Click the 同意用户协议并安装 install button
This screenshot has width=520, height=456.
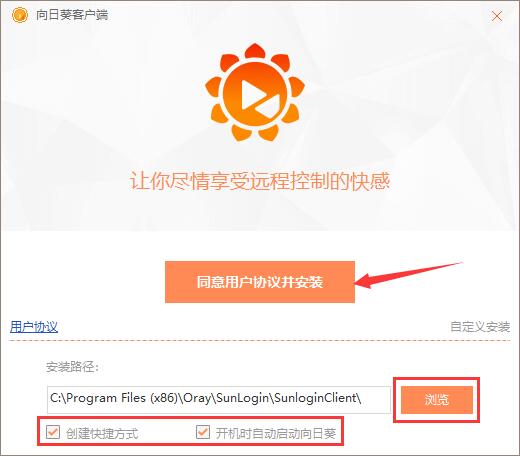pos(260,282)
